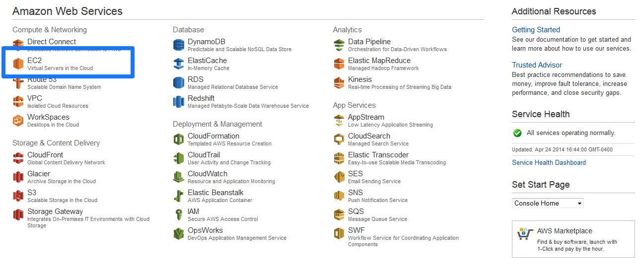Click the EC2 service icon
This screenshot has height=278, width=644.
click(x=18, y=64)
